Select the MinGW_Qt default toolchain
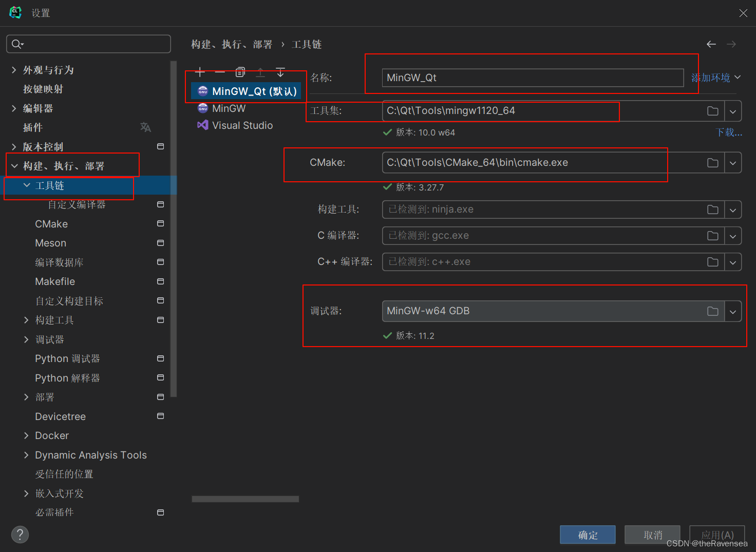 [247, 91]
